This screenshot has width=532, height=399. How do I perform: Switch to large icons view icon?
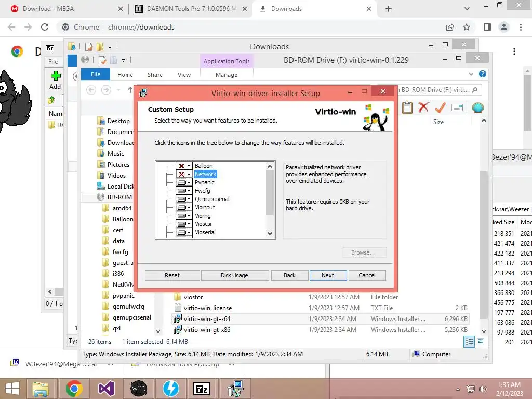tap(481, 342)
